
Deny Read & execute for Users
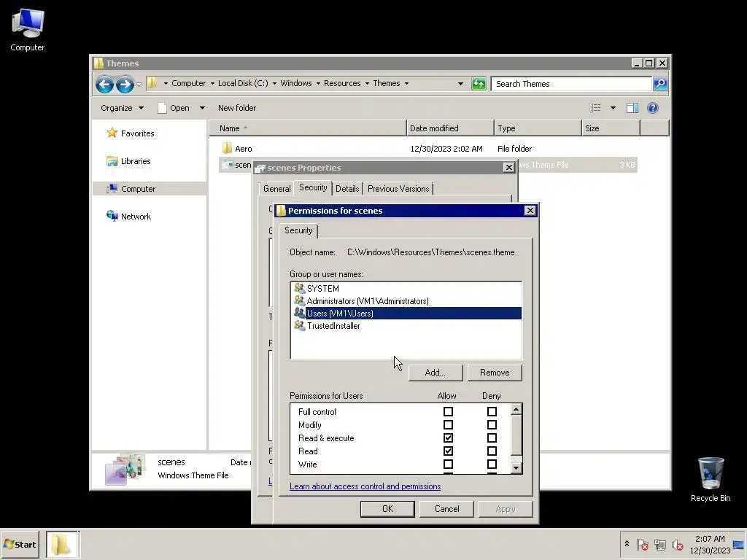click(492, 438)
